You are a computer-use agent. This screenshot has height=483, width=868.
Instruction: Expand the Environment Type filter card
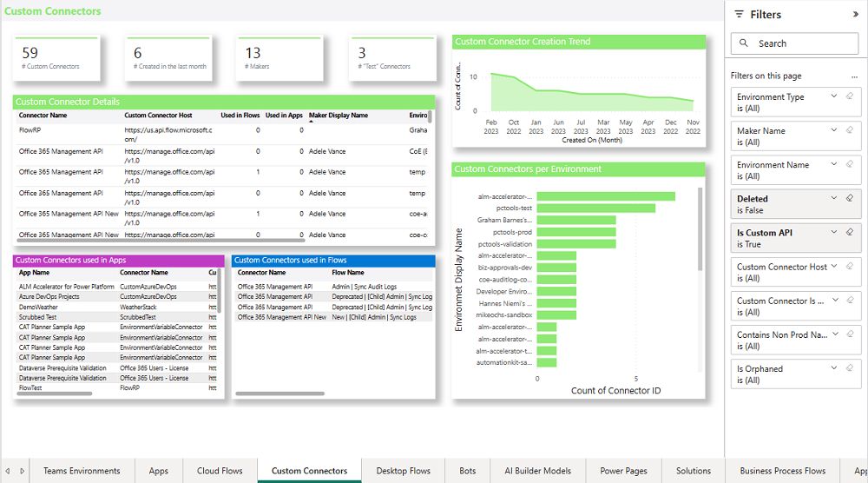(833, 96)
